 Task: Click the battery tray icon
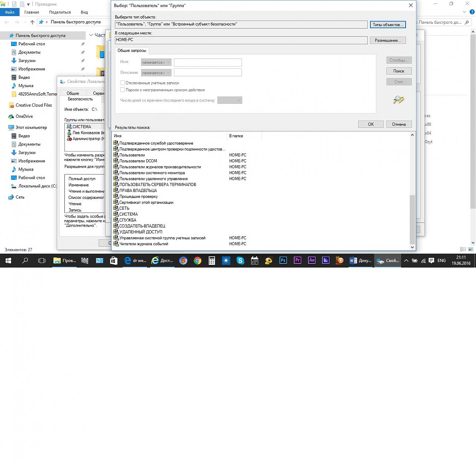coord(415,260)
